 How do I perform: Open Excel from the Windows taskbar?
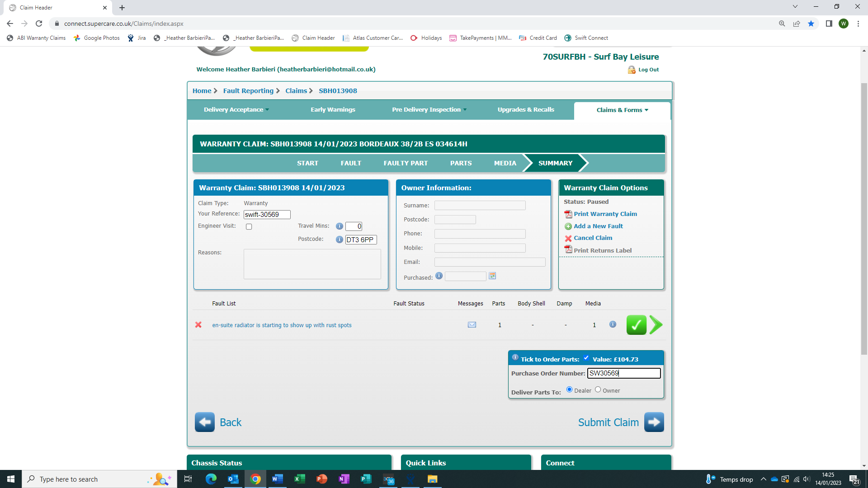(299, 479)
